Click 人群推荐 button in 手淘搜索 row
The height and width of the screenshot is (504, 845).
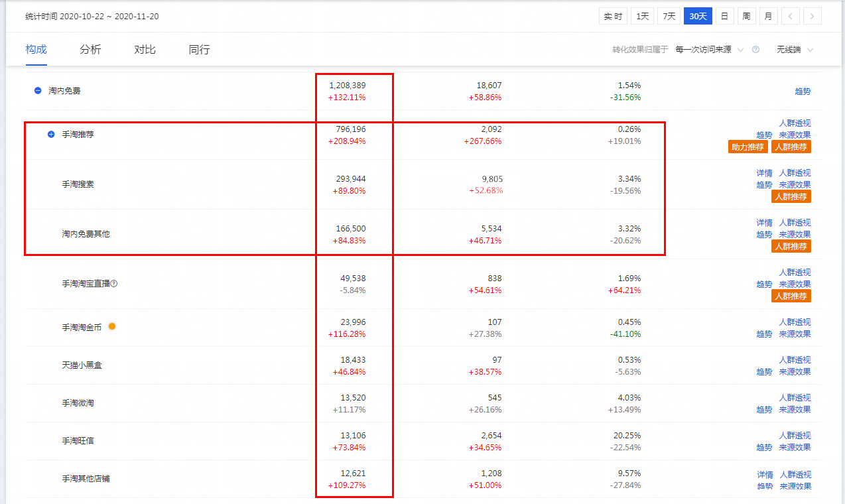click(791, 197)
